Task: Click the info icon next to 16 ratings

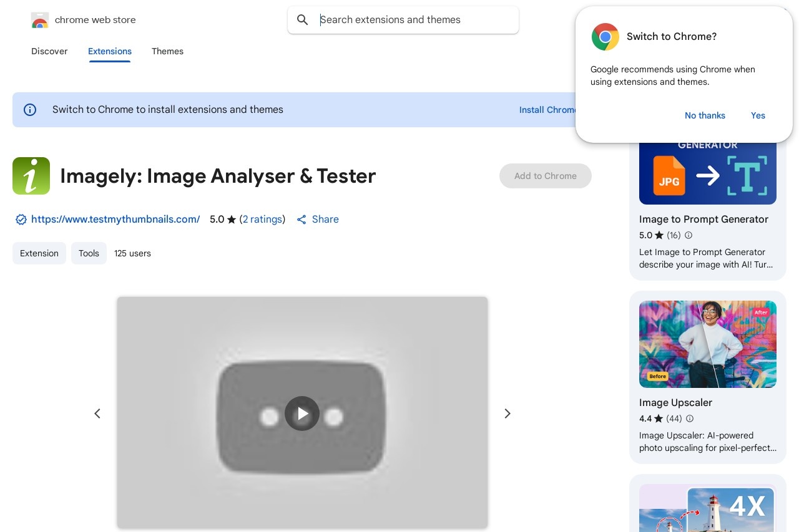Action: [x=689, y=235]
